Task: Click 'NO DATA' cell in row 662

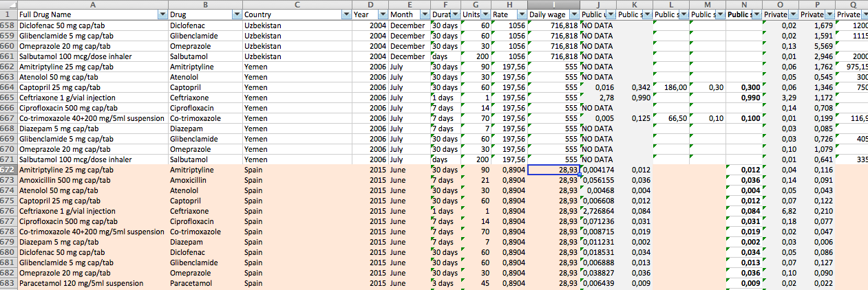Action: 598,66
